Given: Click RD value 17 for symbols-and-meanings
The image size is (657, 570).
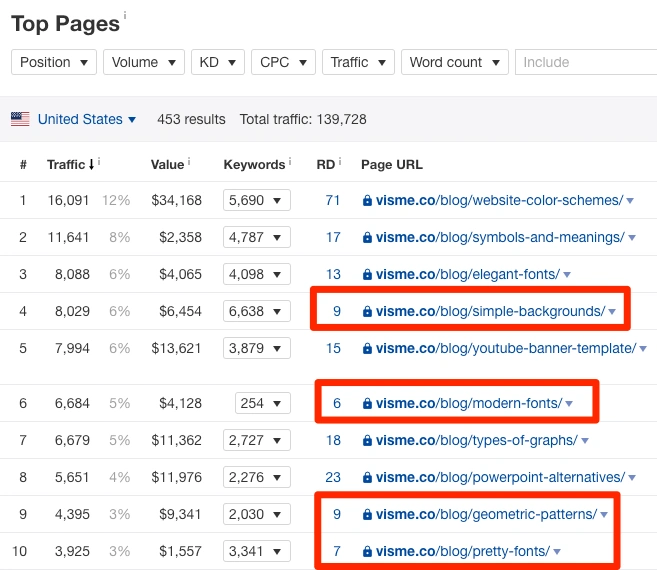Looking at the screenshot, I should click(x=333, y=237).
